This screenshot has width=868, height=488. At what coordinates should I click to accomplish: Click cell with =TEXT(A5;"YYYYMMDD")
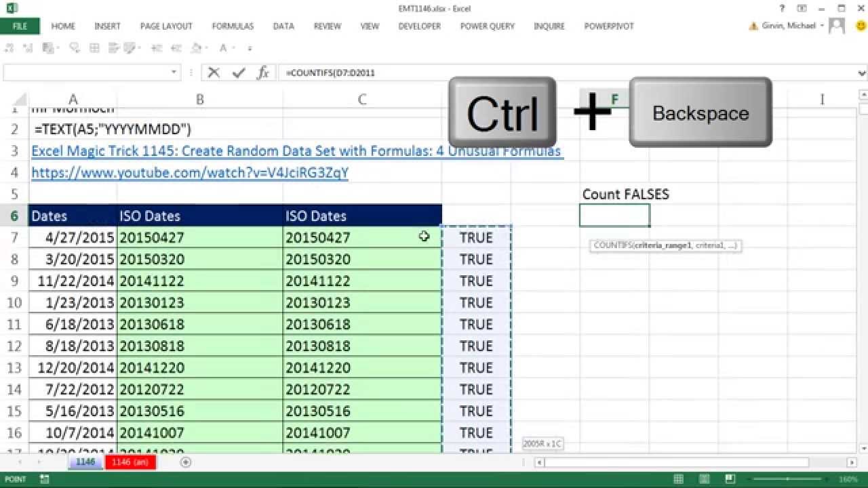coord(113,129)
